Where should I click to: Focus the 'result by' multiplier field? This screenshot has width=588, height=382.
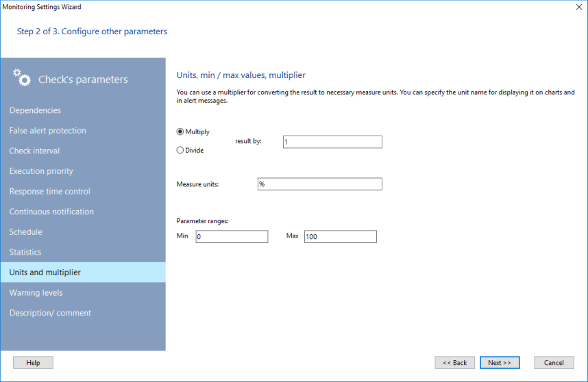pos(332,142)
